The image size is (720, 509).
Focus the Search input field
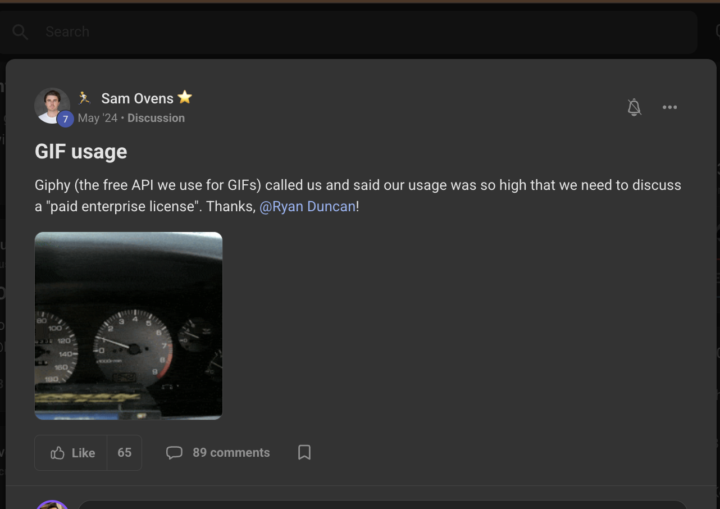point(349,32)
